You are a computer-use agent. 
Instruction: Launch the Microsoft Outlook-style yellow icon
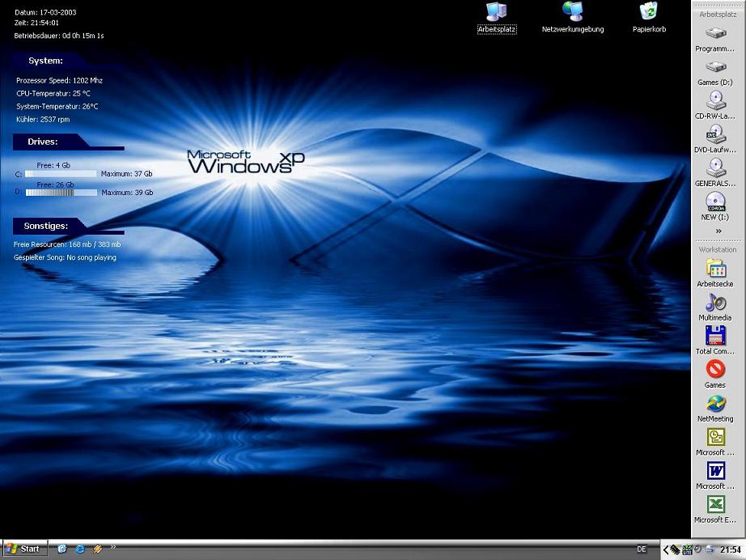click(x=715, y=442)
